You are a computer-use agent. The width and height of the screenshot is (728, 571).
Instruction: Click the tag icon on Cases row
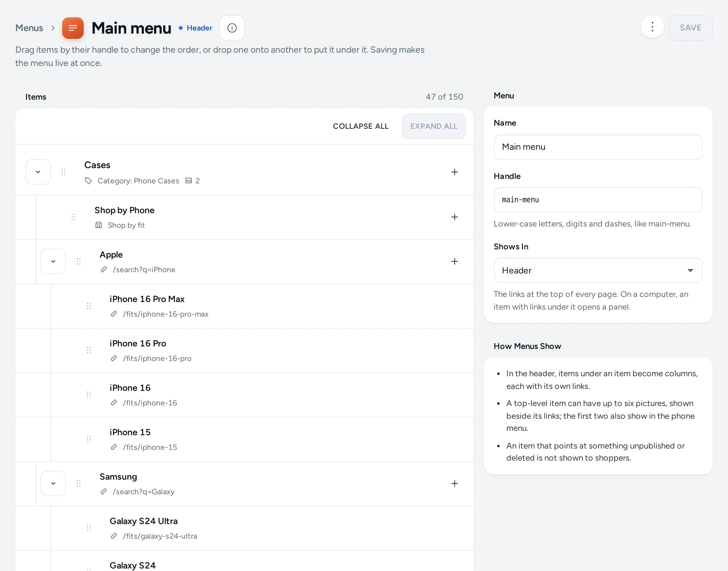(x=88, y=181)
